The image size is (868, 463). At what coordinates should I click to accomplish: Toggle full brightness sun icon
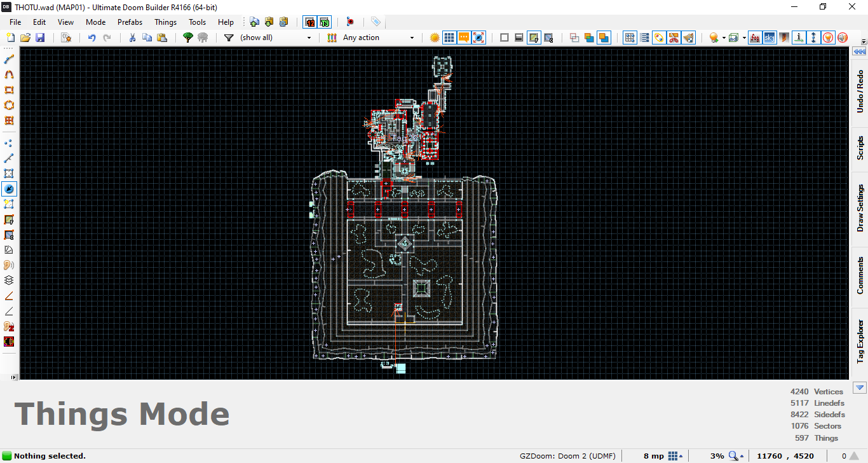coord(435,38)
